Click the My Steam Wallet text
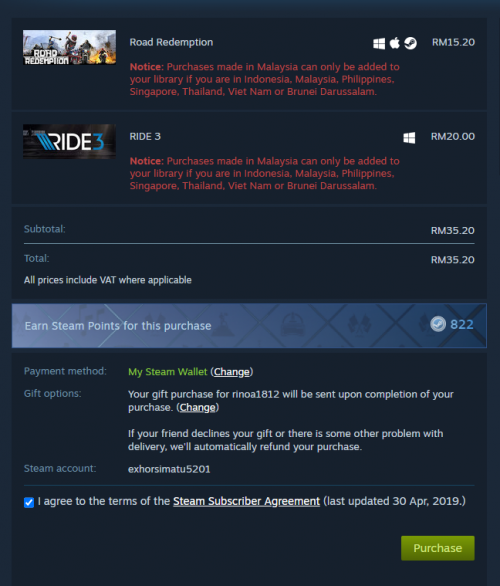 coord(167,372)
